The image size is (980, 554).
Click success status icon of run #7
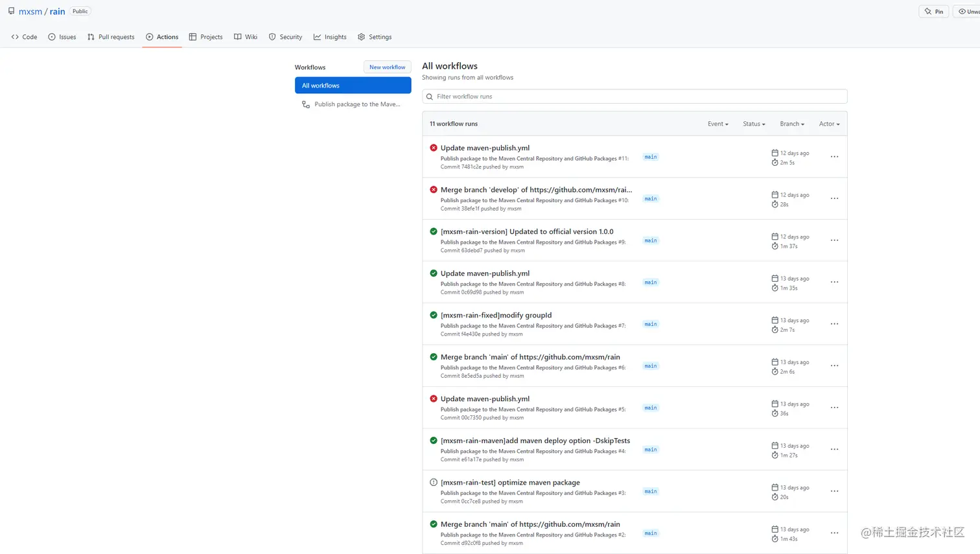tap(434, 315)
